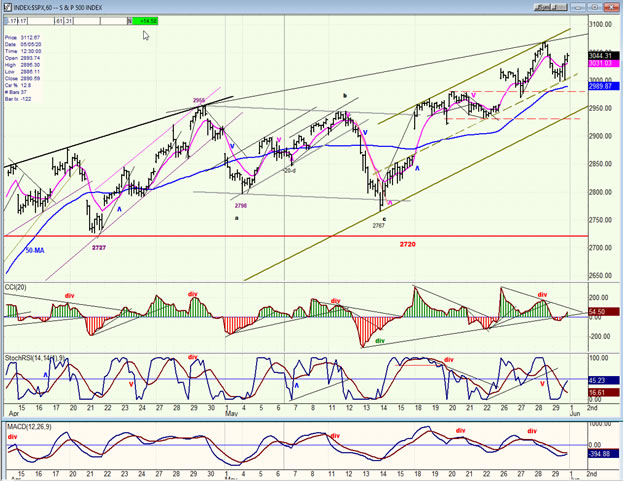
Task: Click the blue 2989.87 moving average tag
Action: coord(603,86)
